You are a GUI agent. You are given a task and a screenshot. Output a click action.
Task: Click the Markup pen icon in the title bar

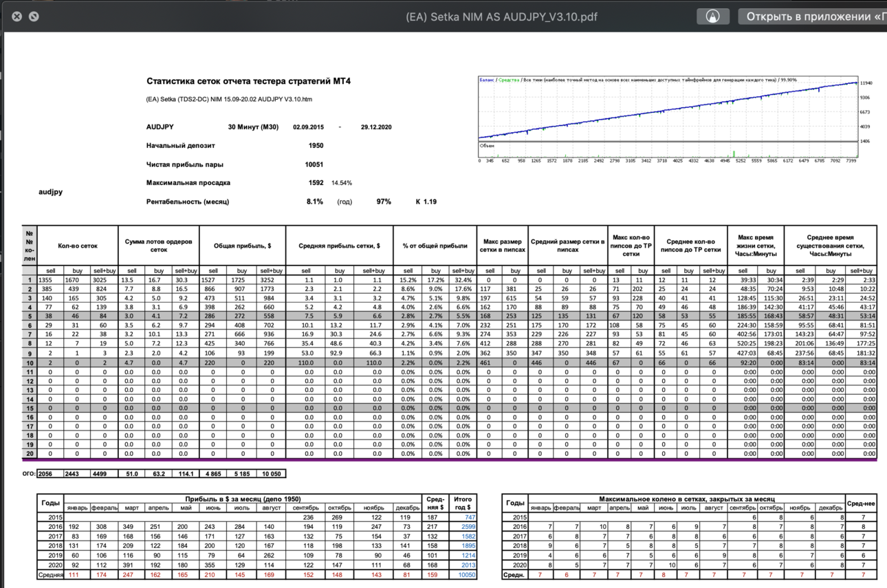point(712,17)
